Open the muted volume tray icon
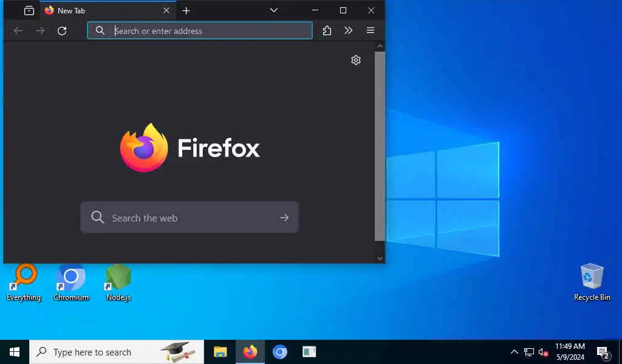This screenshot has width=622, height=364. coord(543,352)
